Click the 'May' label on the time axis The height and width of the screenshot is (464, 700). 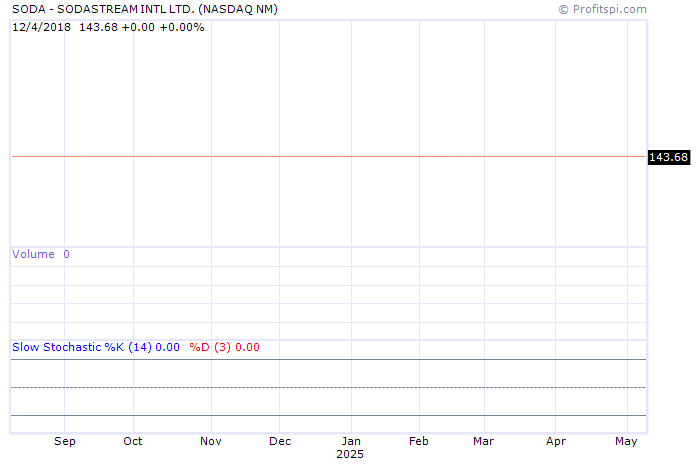(x=626, y=442)
